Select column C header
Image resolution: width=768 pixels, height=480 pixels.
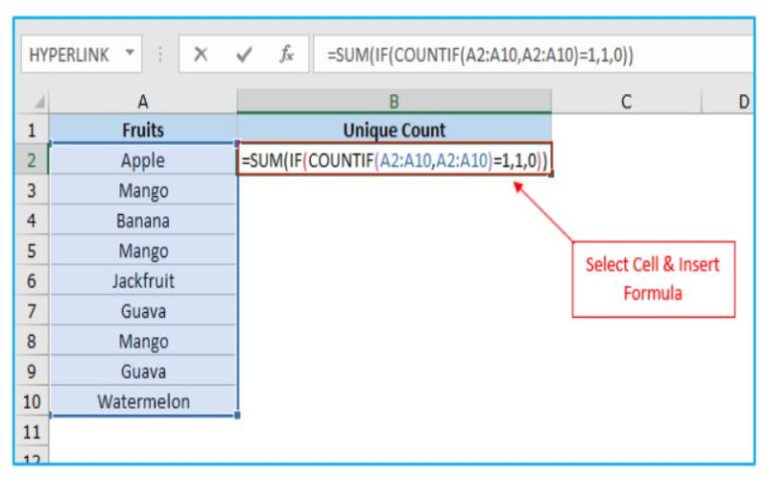626,102
